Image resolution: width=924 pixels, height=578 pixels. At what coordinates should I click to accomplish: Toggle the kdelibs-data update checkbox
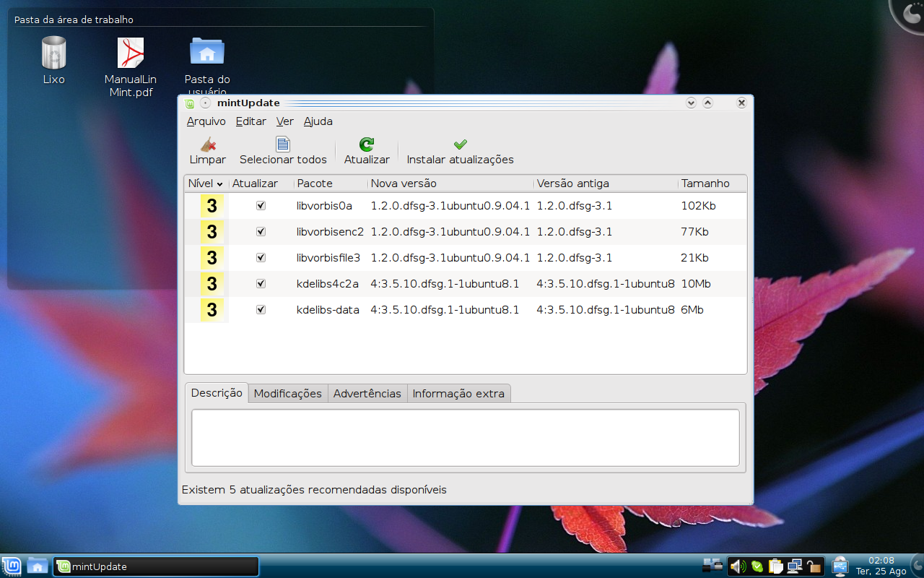pos(261,310)
